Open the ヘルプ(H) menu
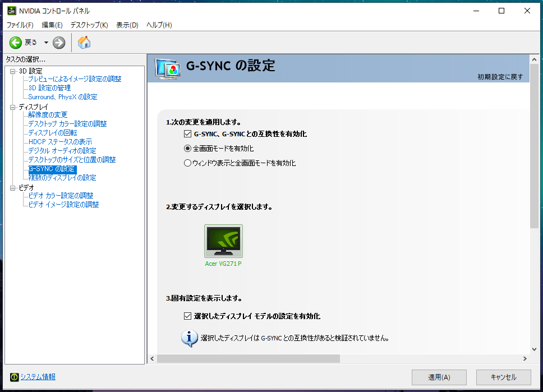The image size is (543, 392). click(x=159, y=25)
